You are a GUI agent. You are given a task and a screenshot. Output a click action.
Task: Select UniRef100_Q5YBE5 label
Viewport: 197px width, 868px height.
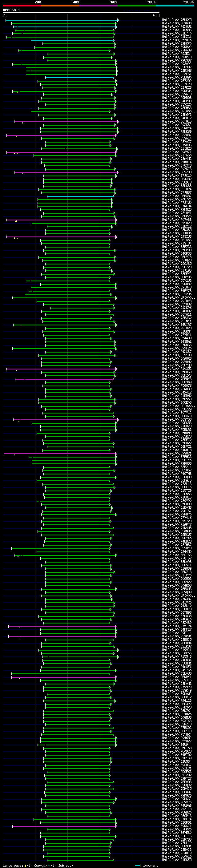pyautogui.click(x=177, y=40)
